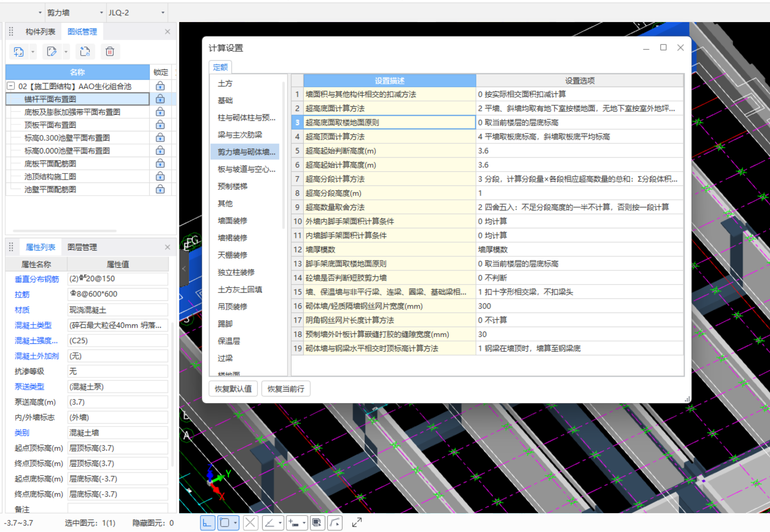Select the 图纸管理 tab
The image size is (770, 532).
tap(82, 32)
